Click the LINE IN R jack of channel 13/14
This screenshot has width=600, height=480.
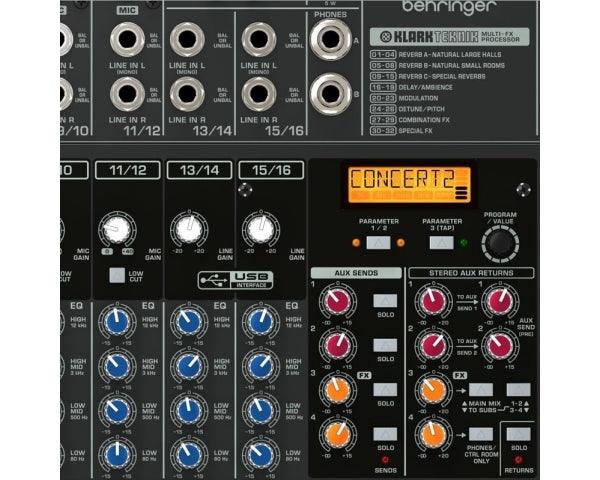[187, 94]
